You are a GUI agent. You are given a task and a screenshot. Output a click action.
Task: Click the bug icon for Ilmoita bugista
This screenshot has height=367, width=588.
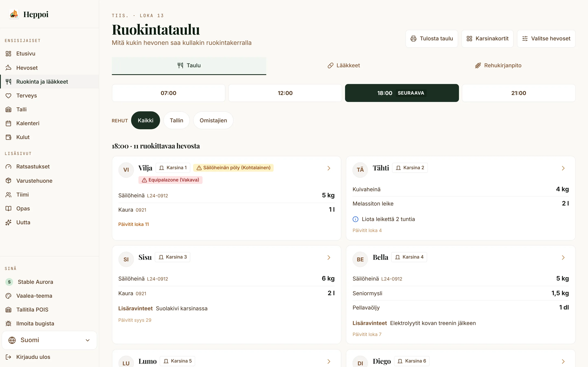tap(9, 324)
